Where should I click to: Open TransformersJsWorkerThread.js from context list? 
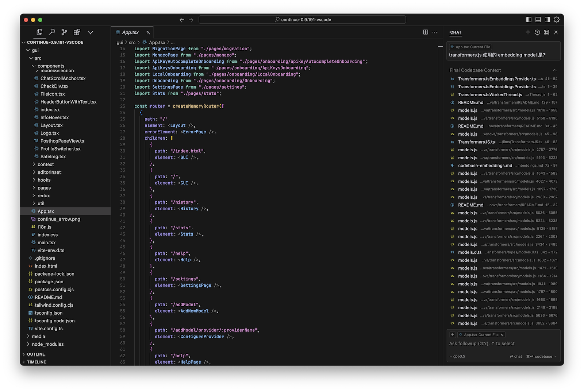490,94
